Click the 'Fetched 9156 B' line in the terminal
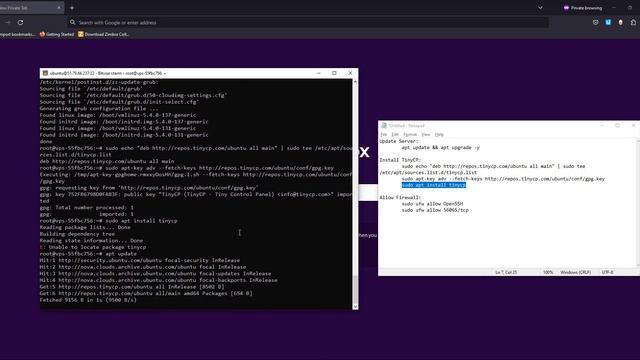 [x=88, y=300]
